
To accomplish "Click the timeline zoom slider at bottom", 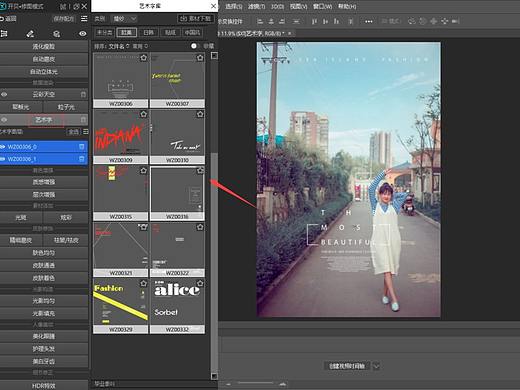I will pyautogui.click(x=256, y=384).
